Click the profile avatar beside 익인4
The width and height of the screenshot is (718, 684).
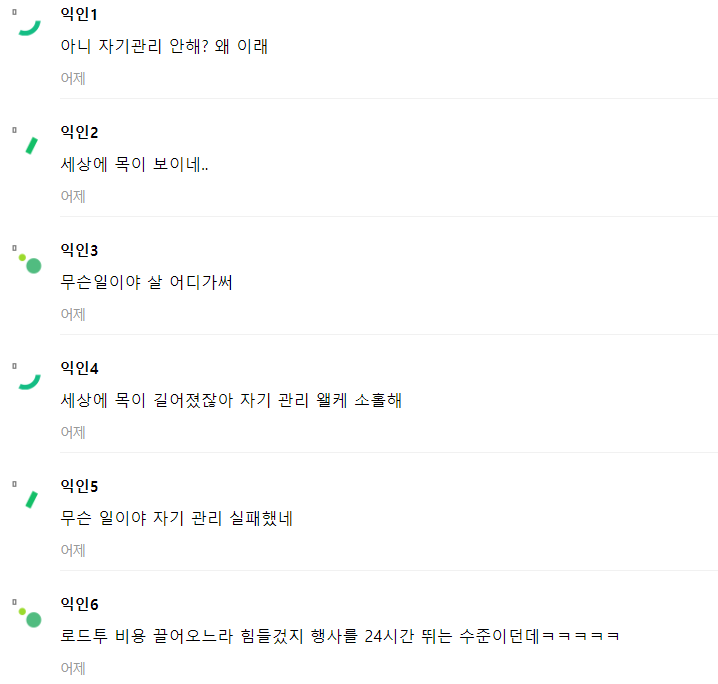click(x=29, y=380)
